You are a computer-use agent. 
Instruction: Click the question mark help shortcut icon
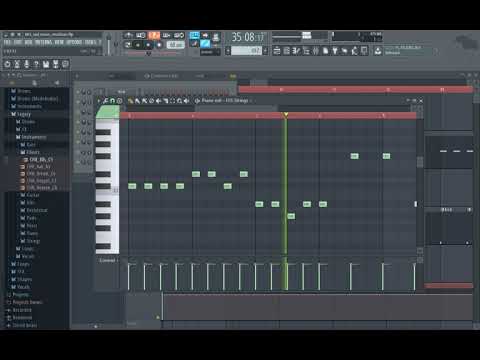click(36, 64)
